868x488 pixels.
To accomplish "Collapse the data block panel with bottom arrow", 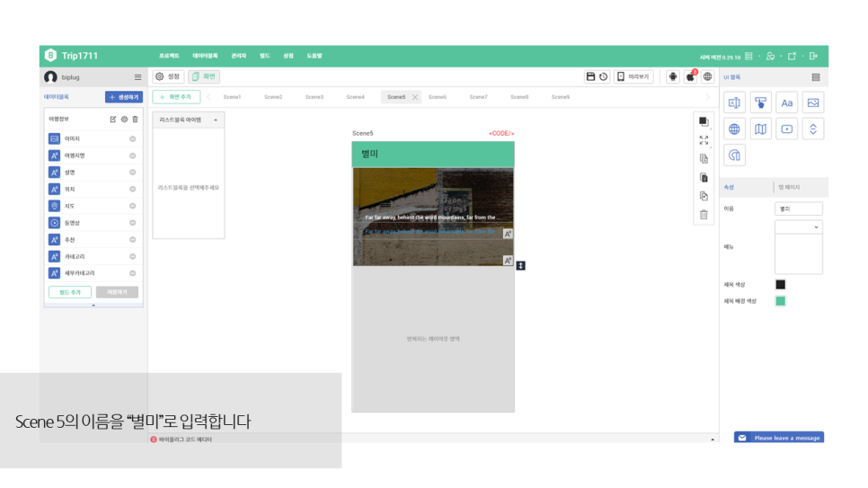I will pos(93,306).
